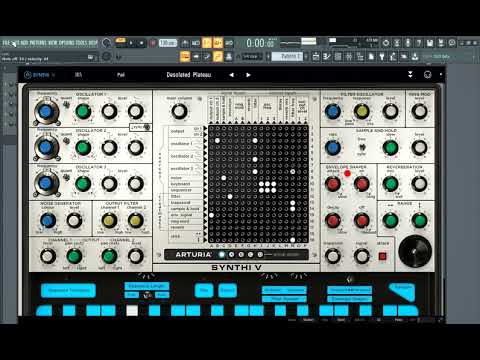
Task: Click the Play button in sequencer panel
Action: click(x=204, y=290)
